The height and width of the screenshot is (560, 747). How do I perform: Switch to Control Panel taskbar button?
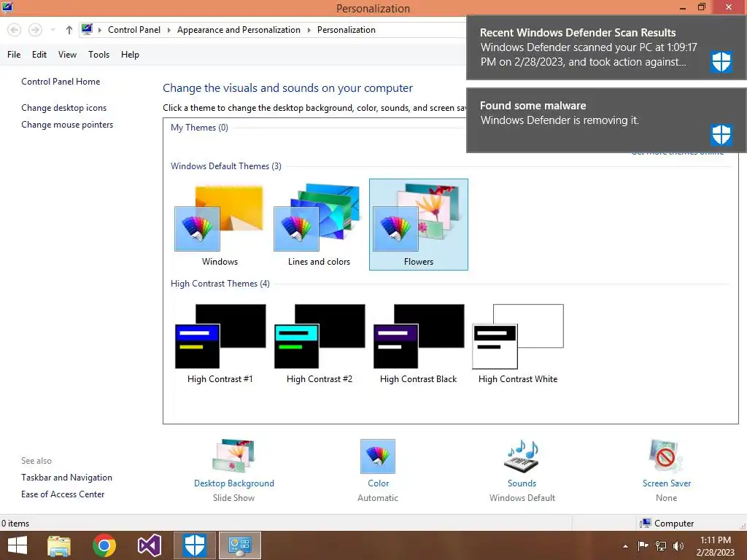(x=239, y=545)
